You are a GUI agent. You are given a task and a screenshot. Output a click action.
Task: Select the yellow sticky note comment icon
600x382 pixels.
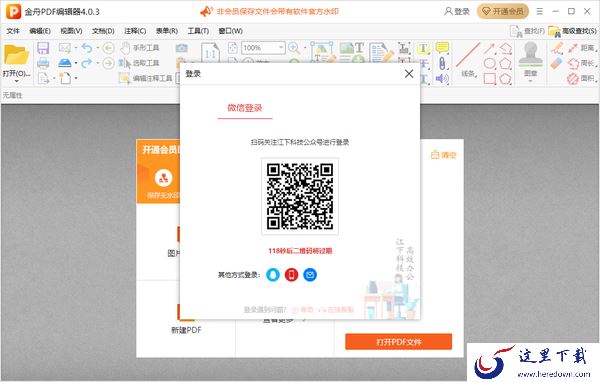(442, 48)
